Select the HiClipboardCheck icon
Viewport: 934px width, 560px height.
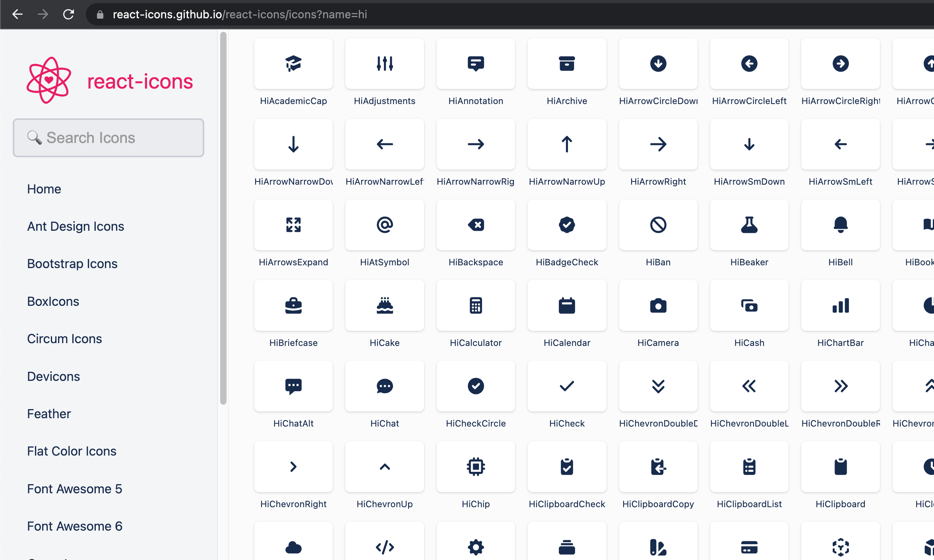pyautogui.click(x=567, y=467)
